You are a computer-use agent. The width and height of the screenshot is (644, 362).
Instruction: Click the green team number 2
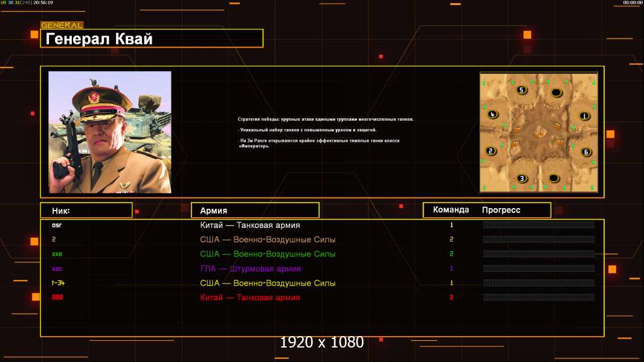[x=451, y=254]
